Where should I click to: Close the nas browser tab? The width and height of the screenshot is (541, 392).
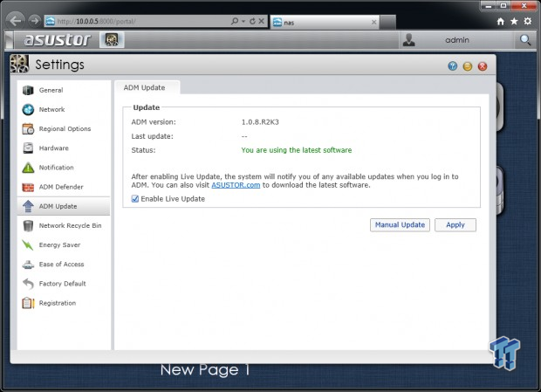(373, 23)
